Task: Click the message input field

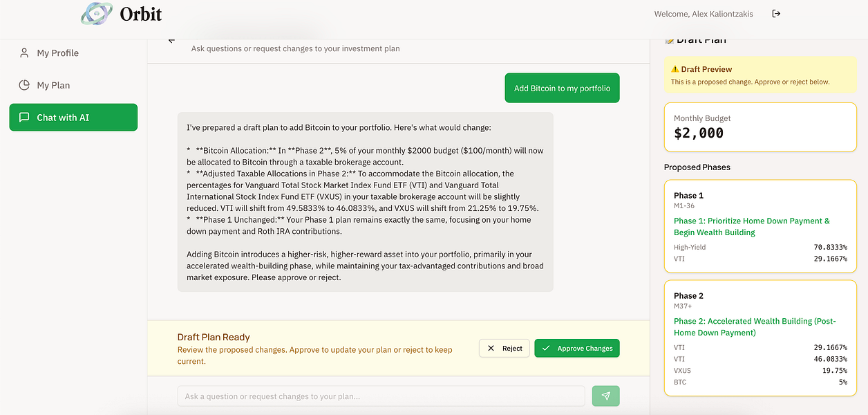Action: click(381, 396)
